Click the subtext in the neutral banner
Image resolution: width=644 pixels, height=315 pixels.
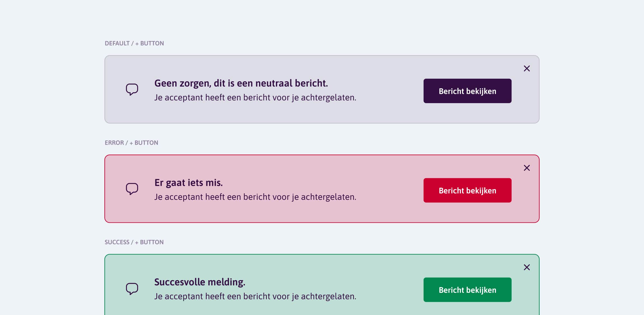255,97
